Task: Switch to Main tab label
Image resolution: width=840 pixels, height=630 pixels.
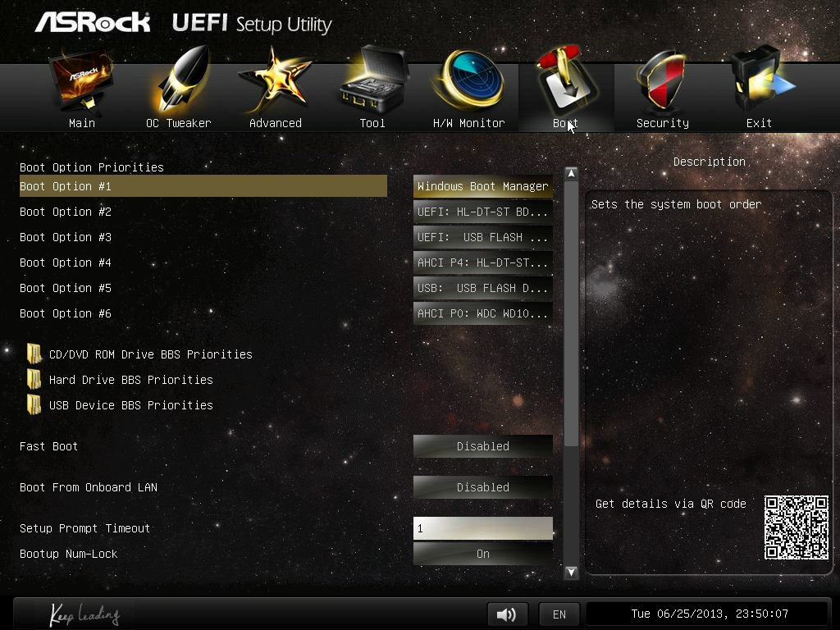Action: pos(82,123)
